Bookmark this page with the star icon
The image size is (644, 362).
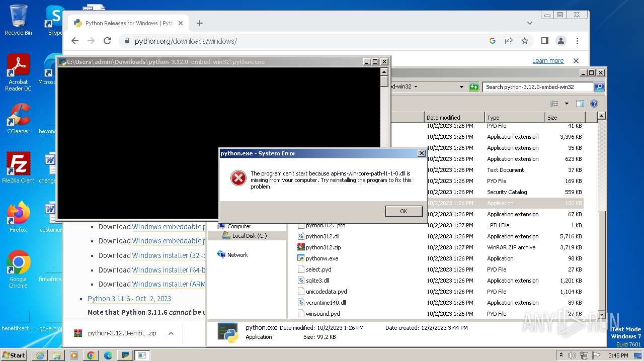pyautogui.click(x=525, y=41)
